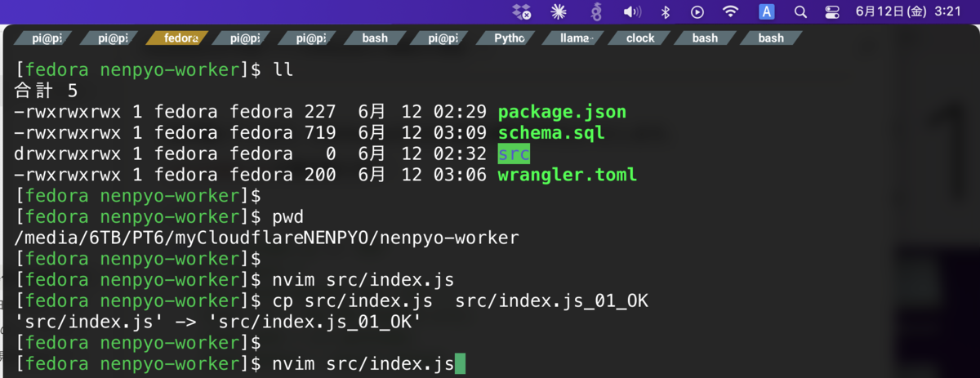Switch input source via the A icon
Image resolution: width=980 pixels, height=378 pixels.
[x=767, y=12]
